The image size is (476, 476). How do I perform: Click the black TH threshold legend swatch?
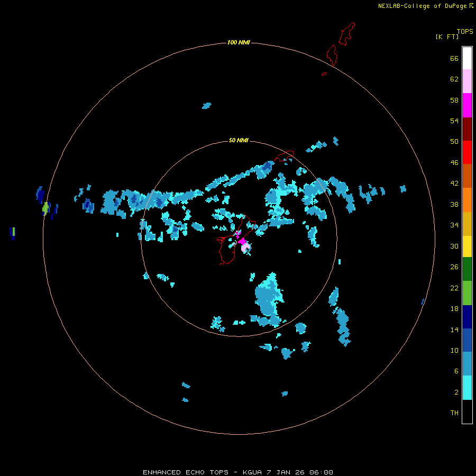click(467, 411)
